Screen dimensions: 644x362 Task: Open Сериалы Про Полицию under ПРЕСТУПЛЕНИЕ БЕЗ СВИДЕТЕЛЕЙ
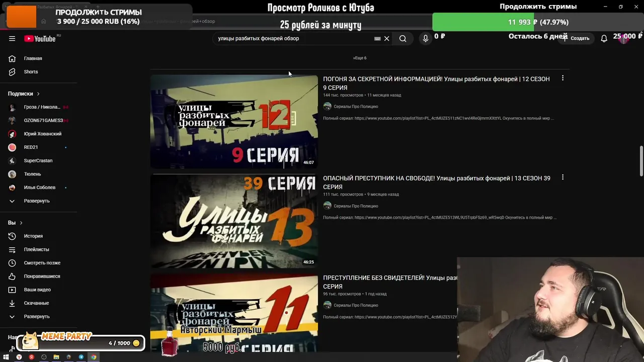[x=356, y=305]
